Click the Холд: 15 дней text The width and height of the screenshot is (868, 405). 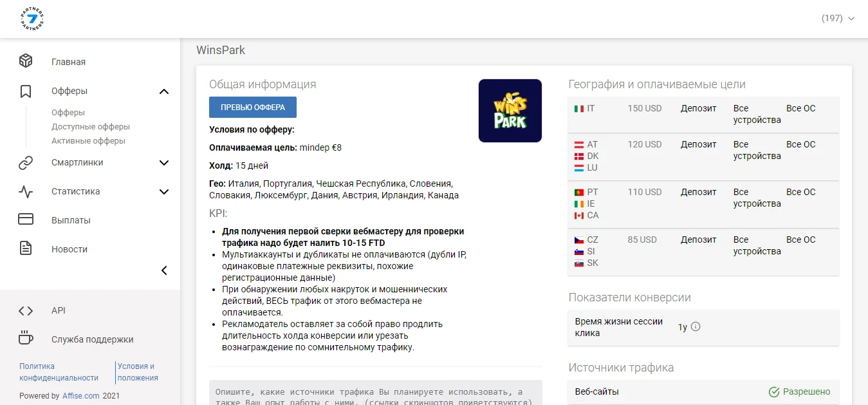pos(239,165)
